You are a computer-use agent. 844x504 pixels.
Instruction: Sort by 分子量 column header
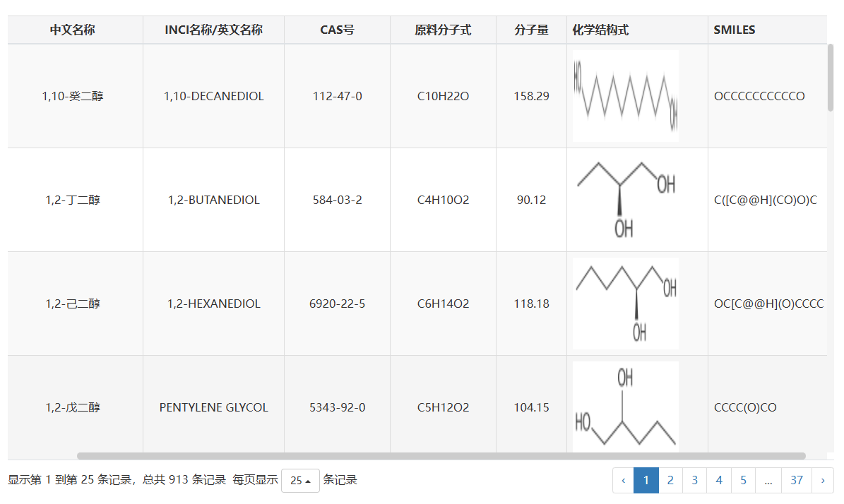tap(531, 30)
